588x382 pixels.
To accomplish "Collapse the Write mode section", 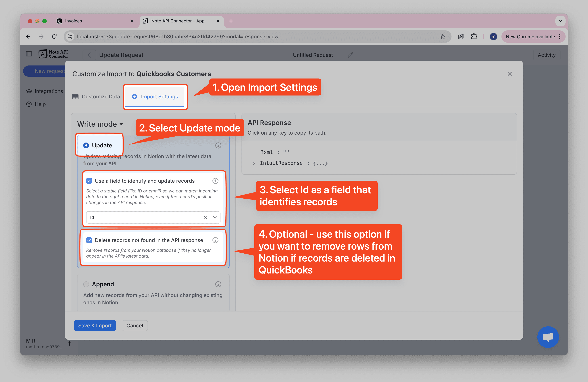I will click(x=100, y=124).
